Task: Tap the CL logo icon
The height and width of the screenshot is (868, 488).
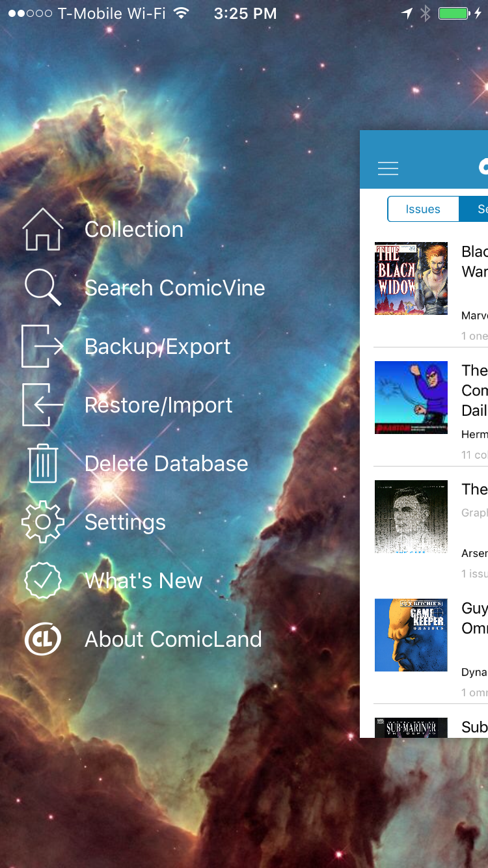Action: click(x=43, y=639)
